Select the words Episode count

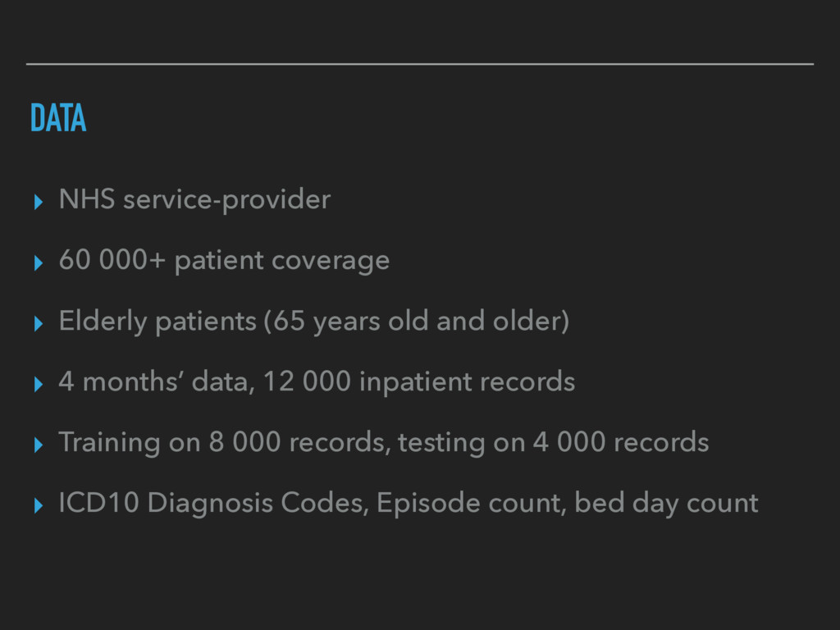(x=468, y=504)
